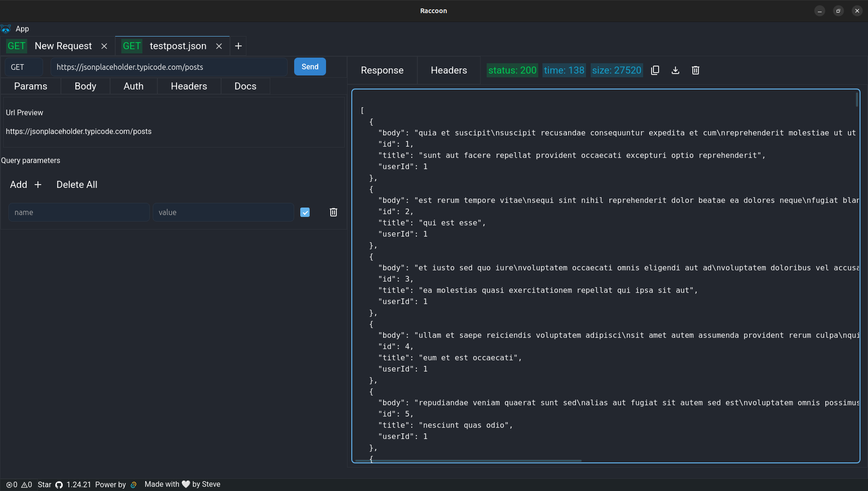Open the App menu

coord(22,29)
